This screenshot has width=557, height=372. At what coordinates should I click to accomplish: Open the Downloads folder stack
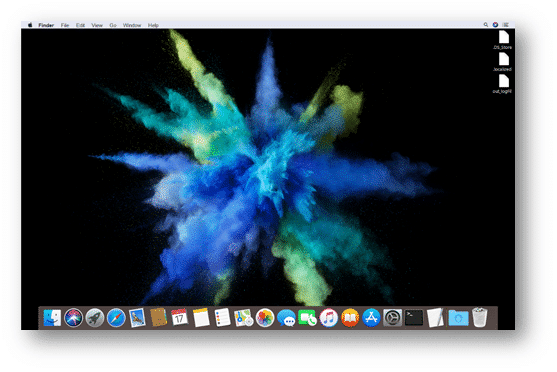(458, 317)
